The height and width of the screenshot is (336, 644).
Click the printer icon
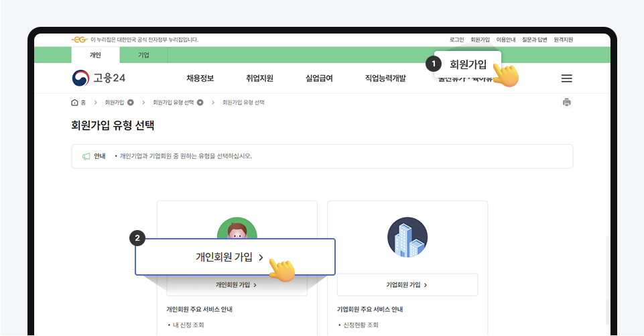click(x=567, y=103)
